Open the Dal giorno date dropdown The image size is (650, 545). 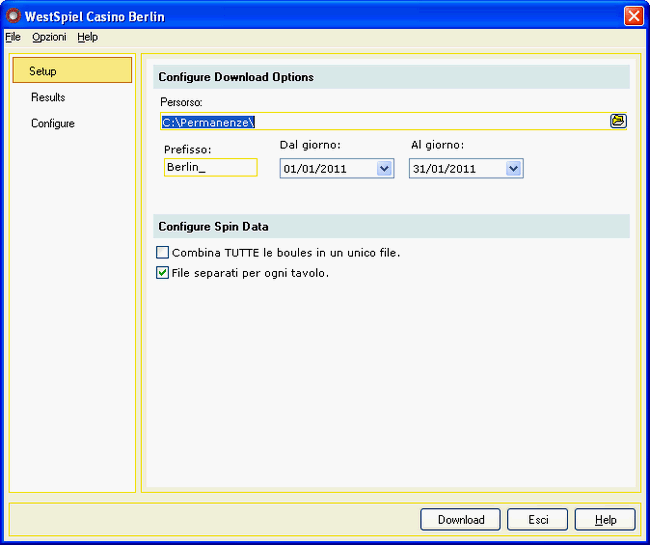click(x=385, y=169)
